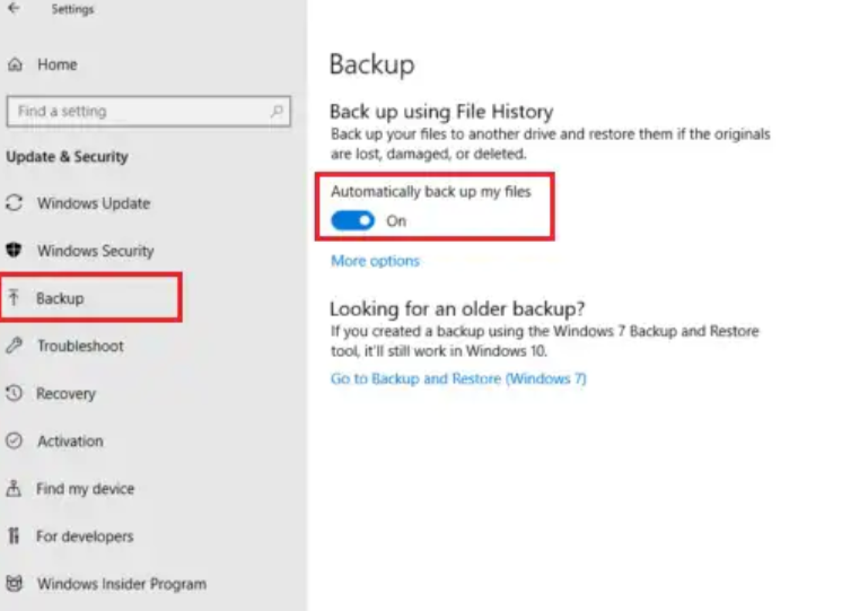Click the Activation checkmark circle icon
Image resolution: width=868 pixels, height=611 pixels.
(14, 441)
